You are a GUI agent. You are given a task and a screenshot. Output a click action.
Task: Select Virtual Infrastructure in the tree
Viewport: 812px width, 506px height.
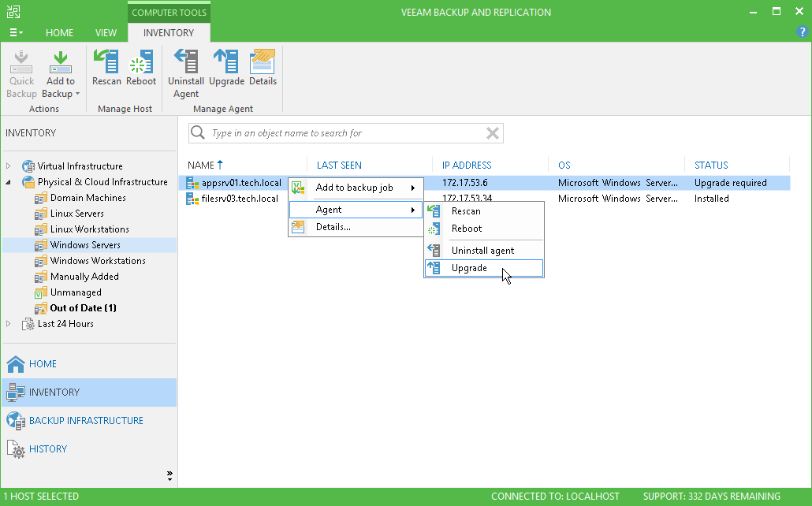pyautogui.click(x=80, y=166)
